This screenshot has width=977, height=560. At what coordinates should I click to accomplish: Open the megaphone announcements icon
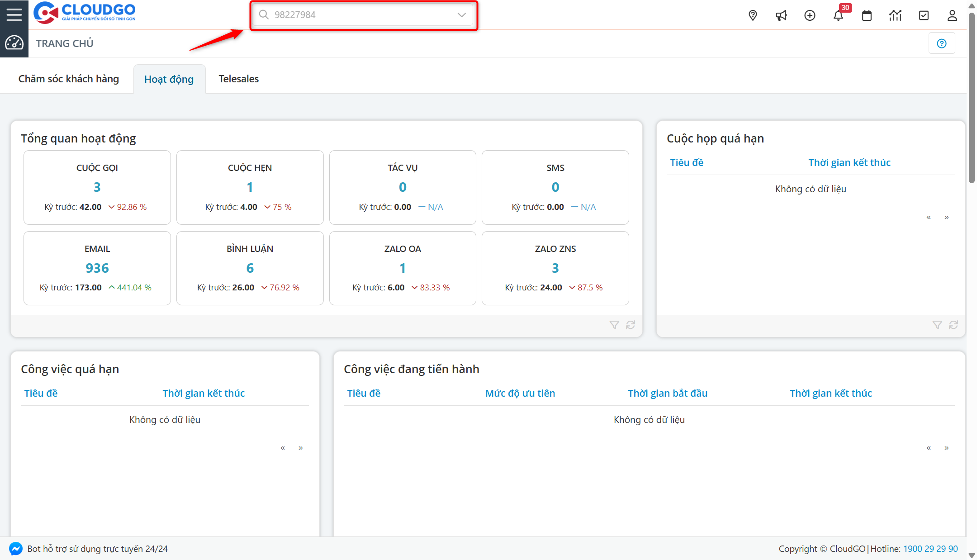pos(781,15)
